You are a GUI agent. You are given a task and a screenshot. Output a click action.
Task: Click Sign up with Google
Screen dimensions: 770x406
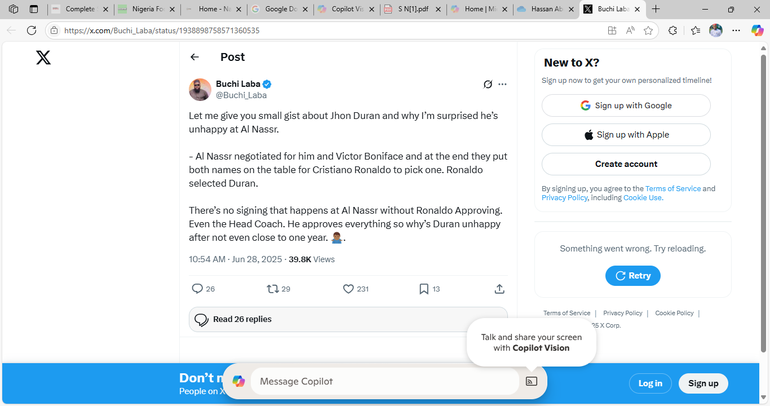(626, 105)
